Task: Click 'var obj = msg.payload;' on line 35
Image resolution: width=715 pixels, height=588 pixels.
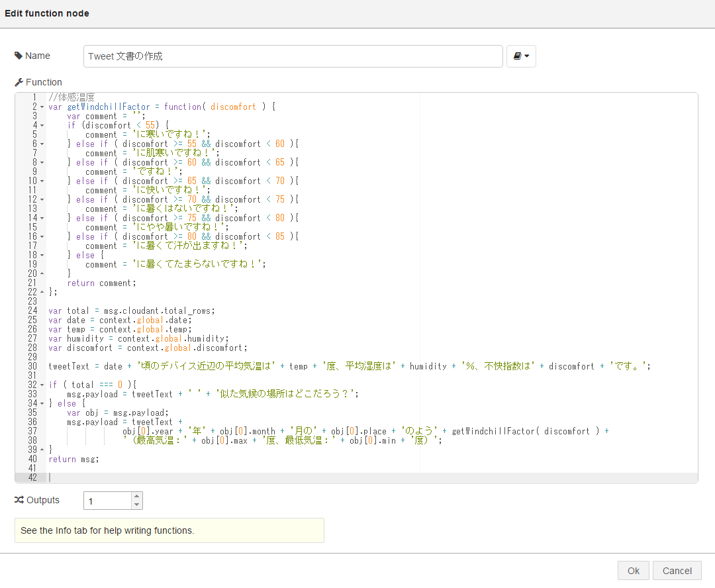Action: pos(118,413)
